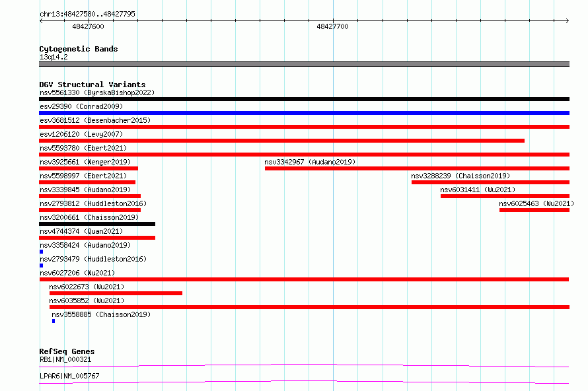The height and width of the screenshot is (391, 588).
Task: Select the red esv3681512 variant bar
Action: click(x=304, y=127)
